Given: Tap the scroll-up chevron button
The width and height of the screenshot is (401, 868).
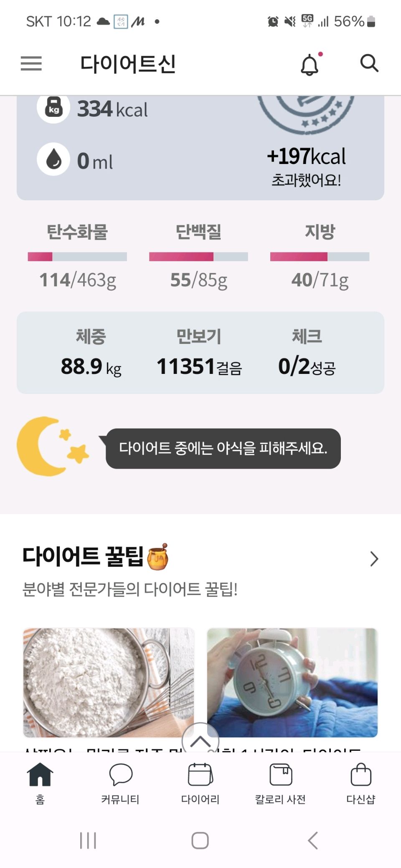Looking at the screenshot, I should pyautogui.click(x=200, y=740).
